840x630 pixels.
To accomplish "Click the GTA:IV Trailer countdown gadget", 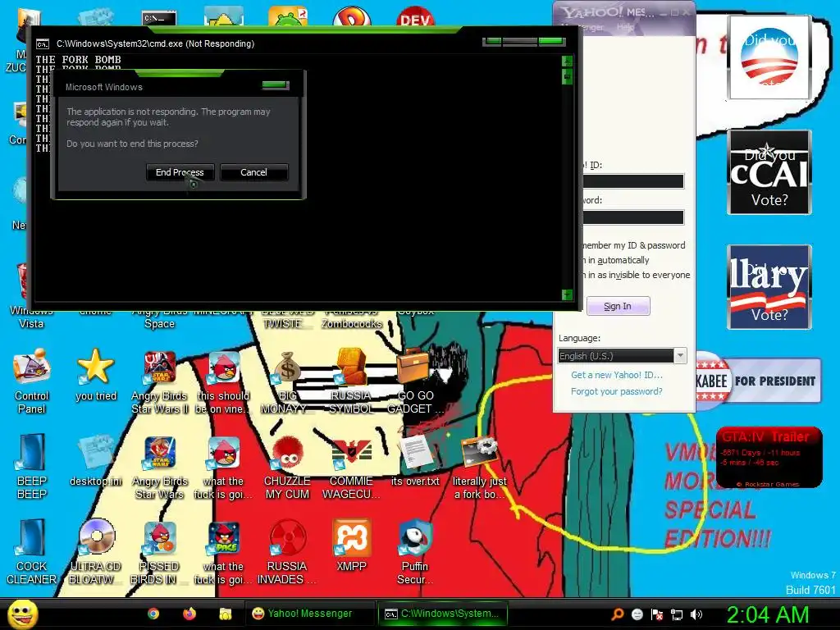I will click(769, 458).
